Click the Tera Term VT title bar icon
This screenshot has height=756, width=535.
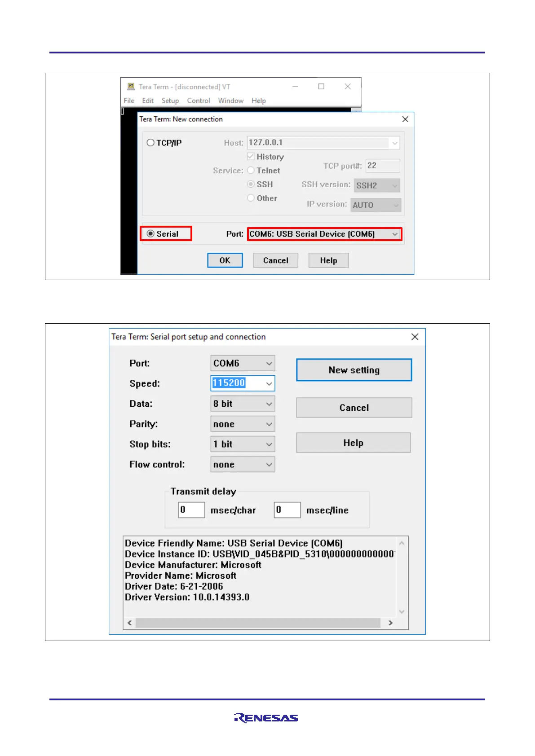coord(131,86)
